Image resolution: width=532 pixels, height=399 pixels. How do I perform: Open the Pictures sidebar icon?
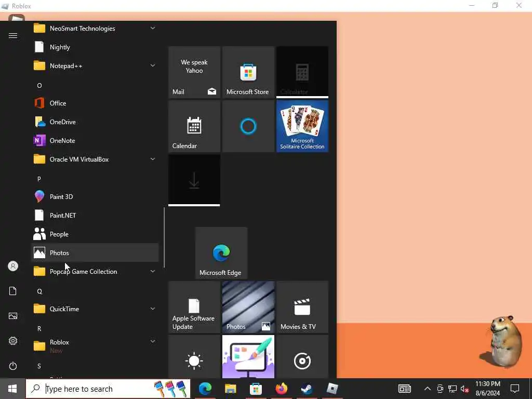click(13, 316)
